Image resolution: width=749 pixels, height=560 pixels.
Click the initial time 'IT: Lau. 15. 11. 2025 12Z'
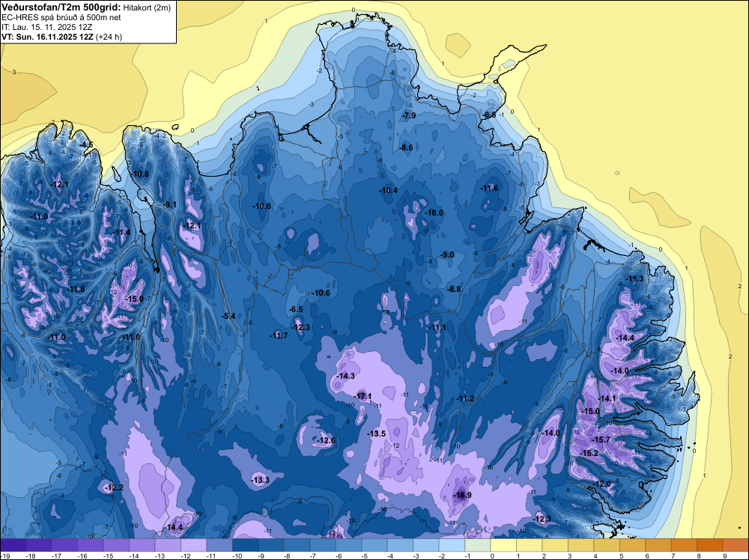tap(46, 27)
